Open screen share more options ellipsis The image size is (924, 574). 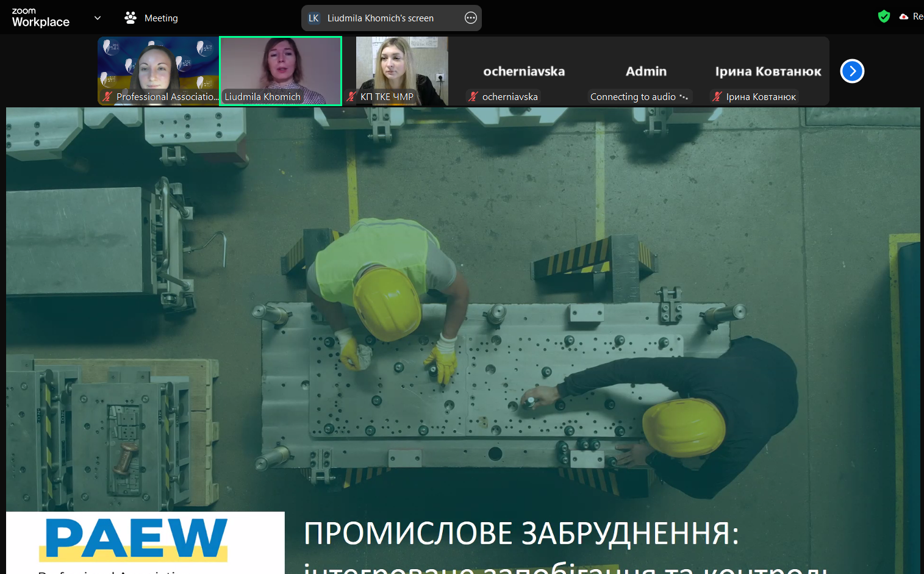(471, 18)
